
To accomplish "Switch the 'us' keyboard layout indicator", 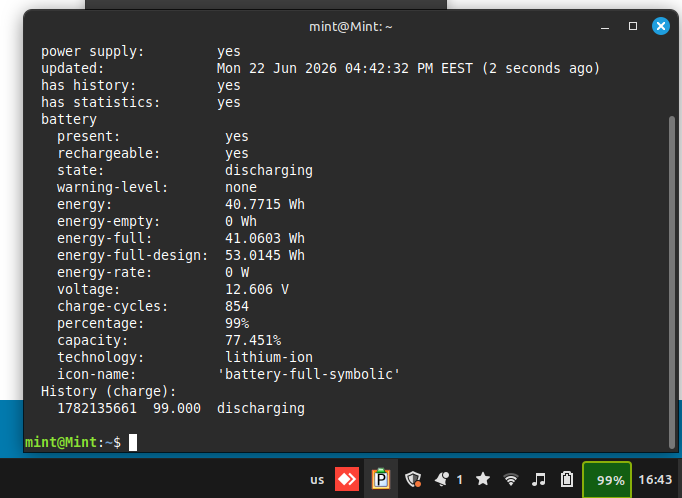I will coord(317,480).
